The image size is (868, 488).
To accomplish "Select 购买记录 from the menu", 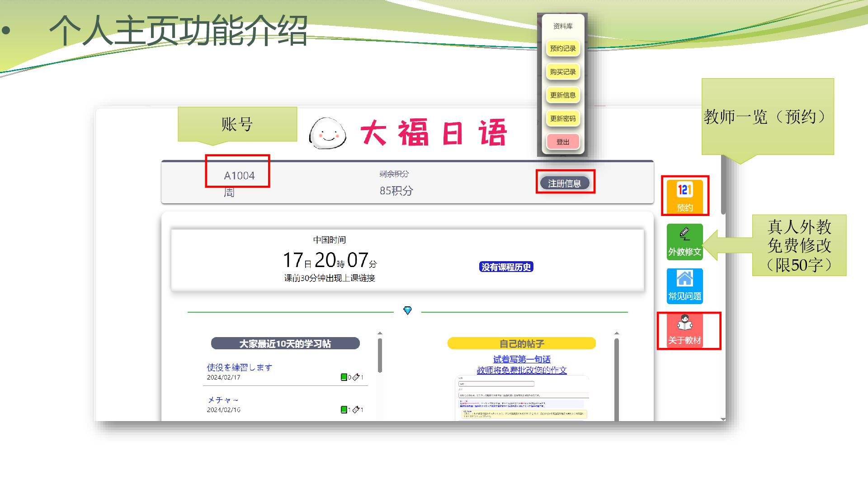I will 563,72.
